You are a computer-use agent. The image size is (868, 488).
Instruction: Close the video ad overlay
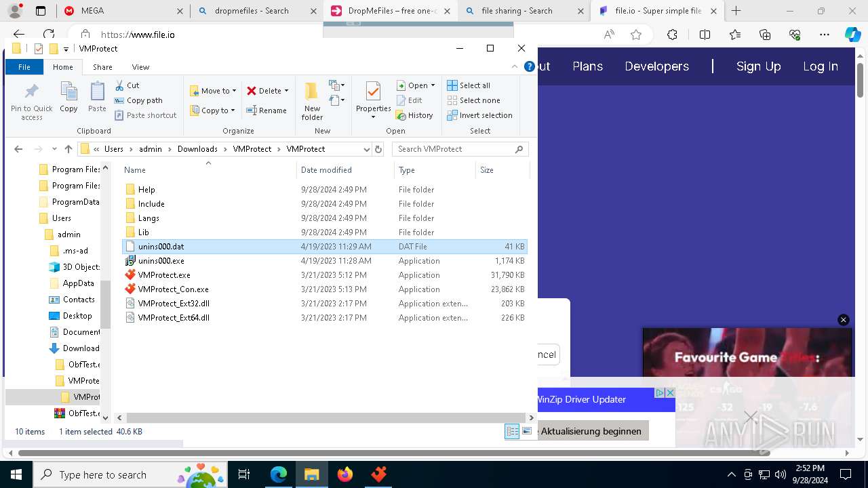[844, 320]
